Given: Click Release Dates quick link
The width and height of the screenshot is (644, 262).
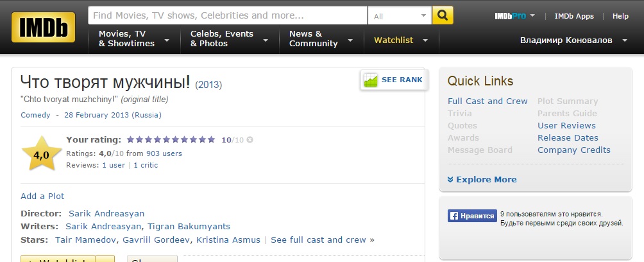Looking at the screenshot, I should pyautogui.click(x=568, y=138).
